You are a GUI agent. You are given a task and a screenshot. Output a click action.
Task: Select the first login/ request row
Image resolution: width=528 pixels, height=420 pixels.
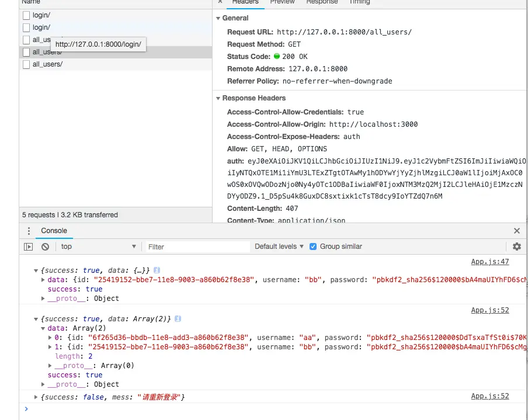coord(116,15)
